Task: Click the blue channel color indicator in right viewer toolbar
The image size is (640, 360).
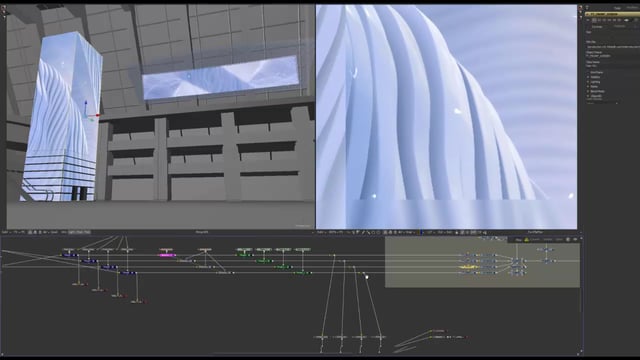Action: tap(422, 232)
